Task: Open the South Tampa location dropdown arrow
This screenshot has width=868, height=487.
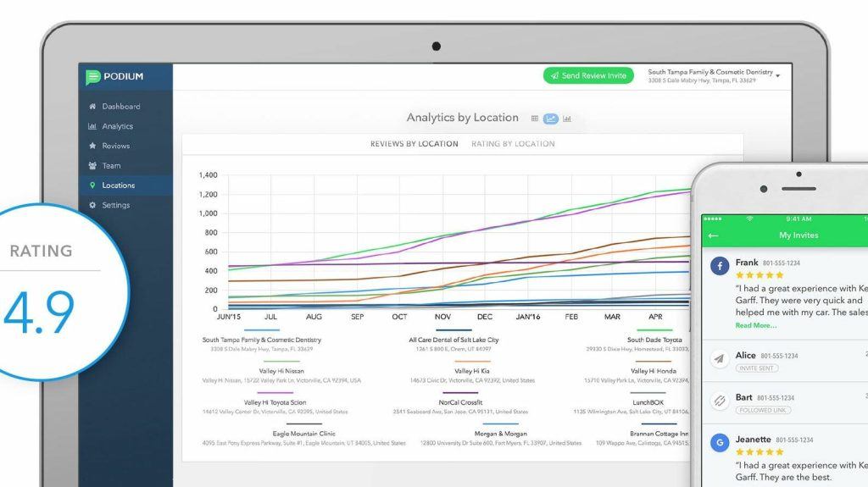Action: click(778, 76)
